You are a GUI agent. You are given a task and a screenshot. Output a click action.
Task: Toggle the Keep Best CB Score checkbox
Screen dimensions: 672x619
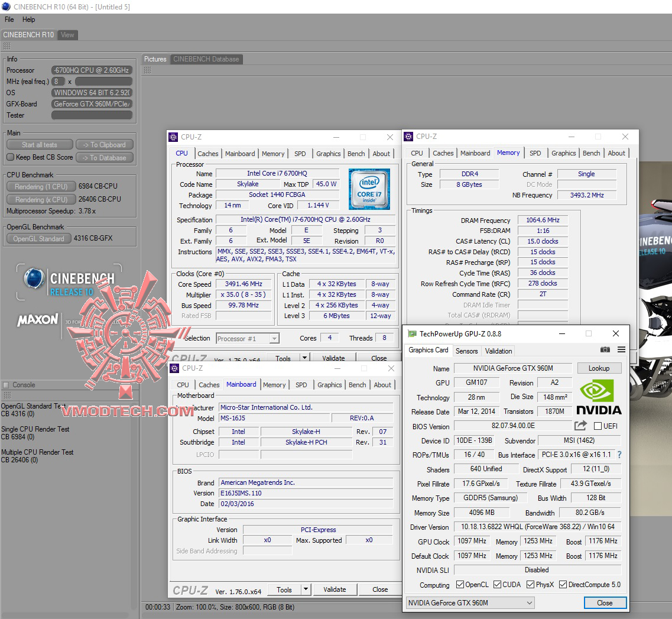coord(11,157)
